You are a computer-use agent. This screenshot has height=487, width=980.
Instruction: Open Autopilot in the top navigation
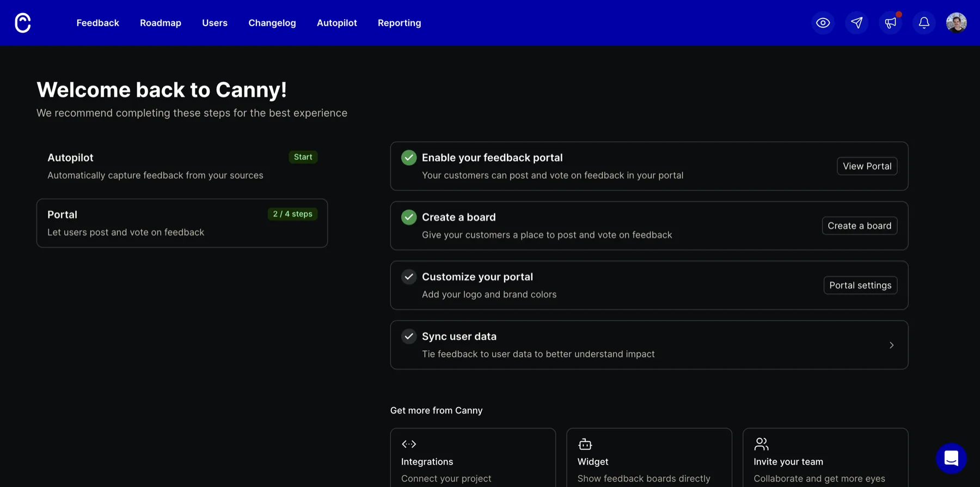point(337,23)
